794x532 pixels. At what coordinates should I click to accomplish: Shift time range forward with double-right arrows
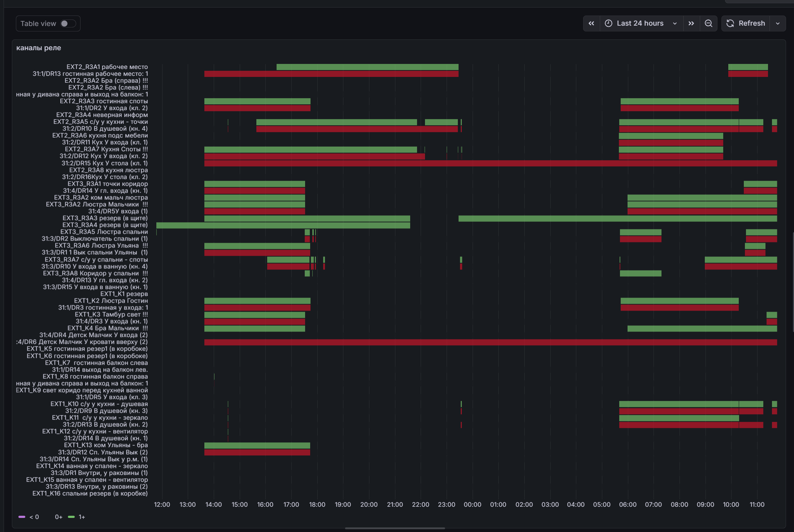point(691,23)
